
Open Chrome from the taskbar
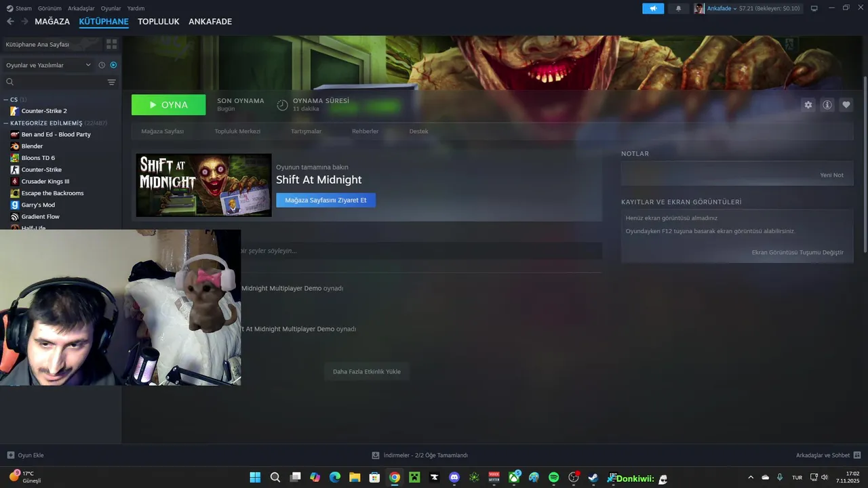click(x=394, y=478)
